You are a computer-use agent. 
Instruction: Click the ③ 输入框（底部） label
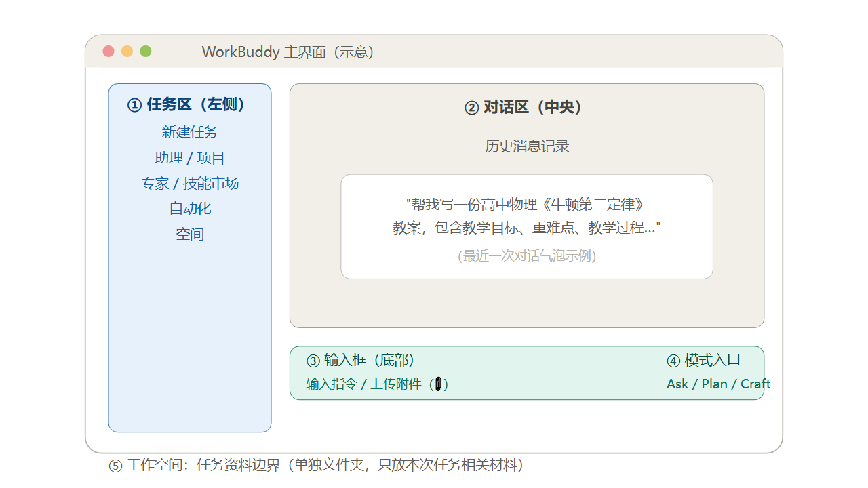click(361, 361)
